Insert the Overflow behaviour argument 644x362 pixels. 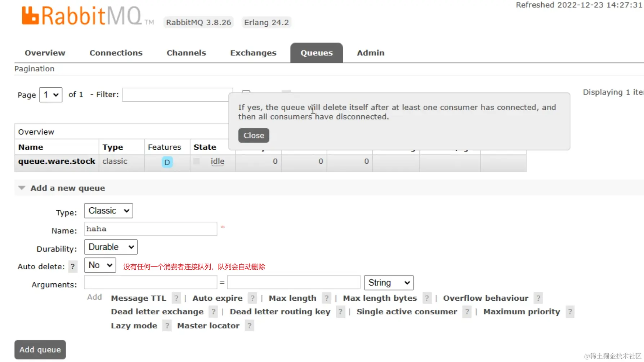tap(486, 298)
